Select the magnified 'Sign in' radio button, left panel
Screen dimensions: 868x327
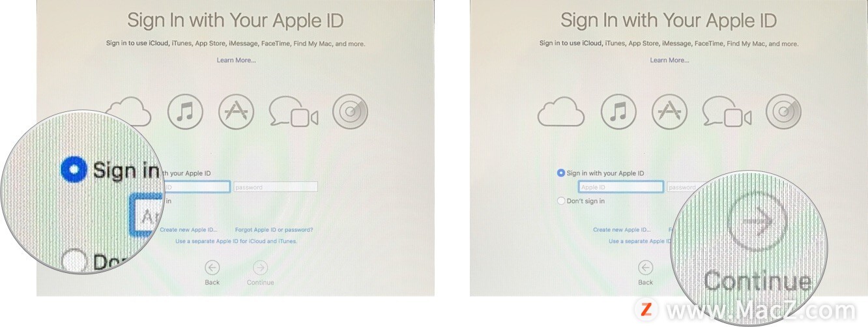click(74, 170)
